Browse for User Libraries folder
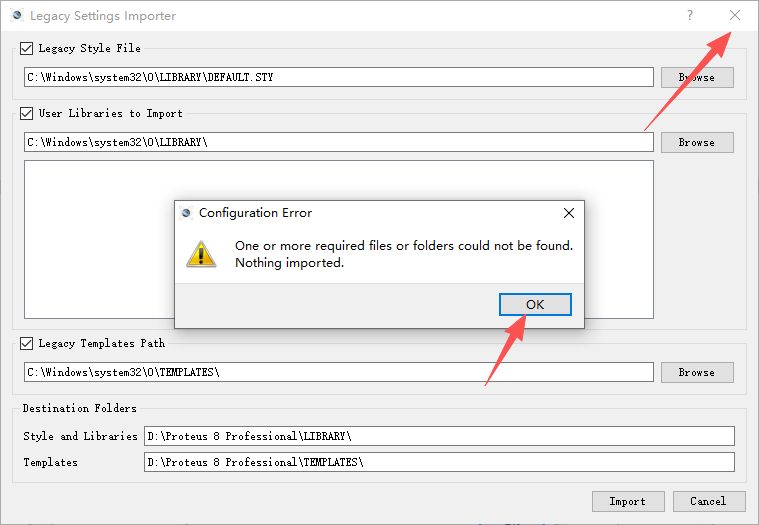 (x=697, y=142)
